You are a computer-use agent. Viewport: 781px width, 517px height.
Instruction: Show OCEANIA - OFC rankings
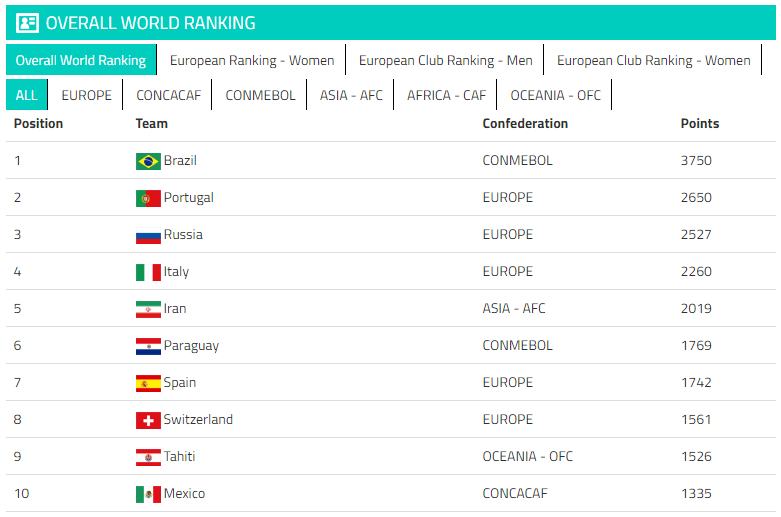pos(555,95)
